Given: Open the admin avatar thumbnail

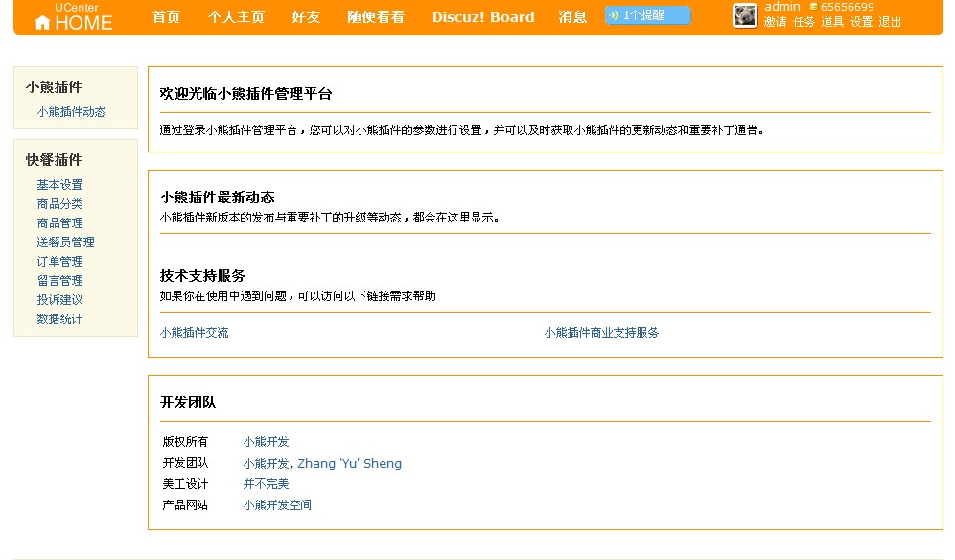Looking at the screenshot, I should click(x=744, y=15).
